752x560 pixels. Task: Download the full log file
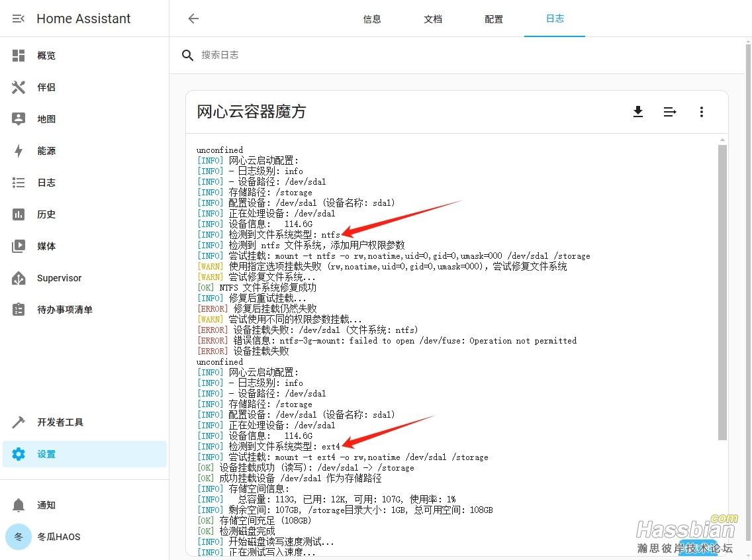point(638,112)
